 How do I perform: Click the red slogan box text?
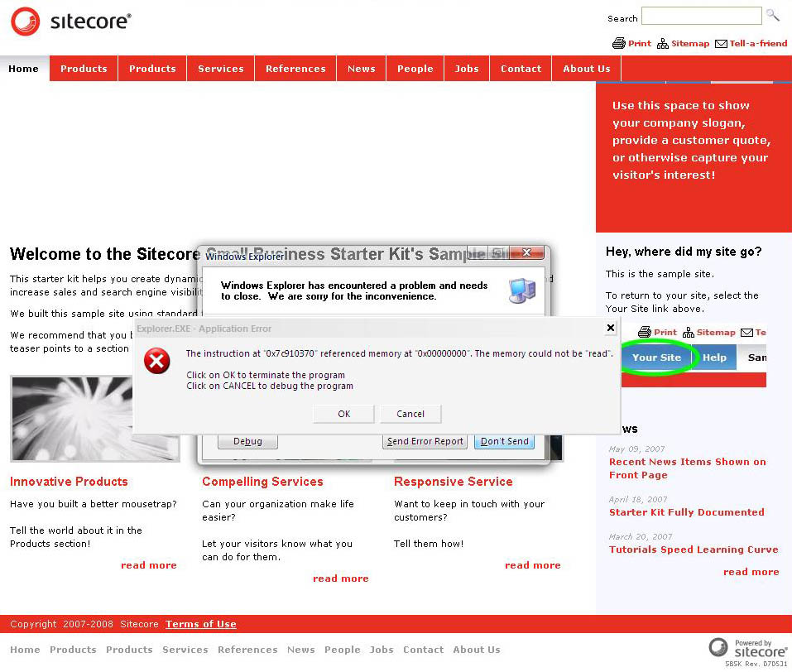tap(691, 140)
